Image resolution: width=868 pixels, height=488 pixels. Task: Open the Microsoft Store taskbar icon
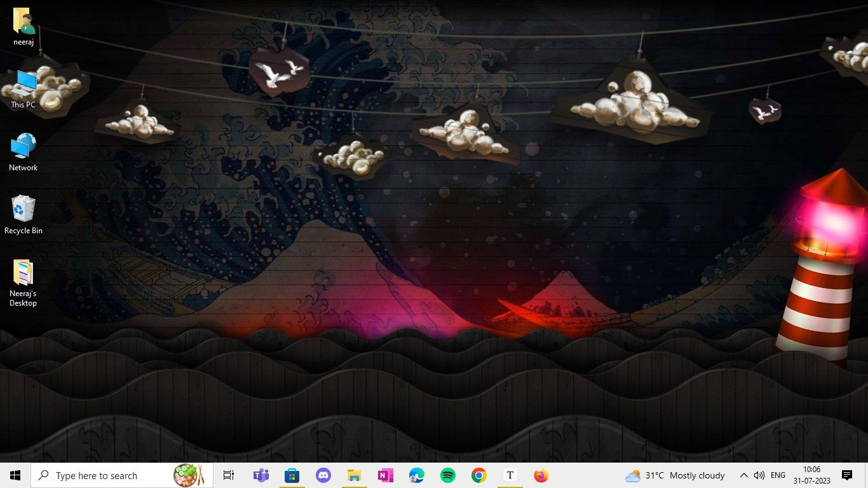pos(292,475)
